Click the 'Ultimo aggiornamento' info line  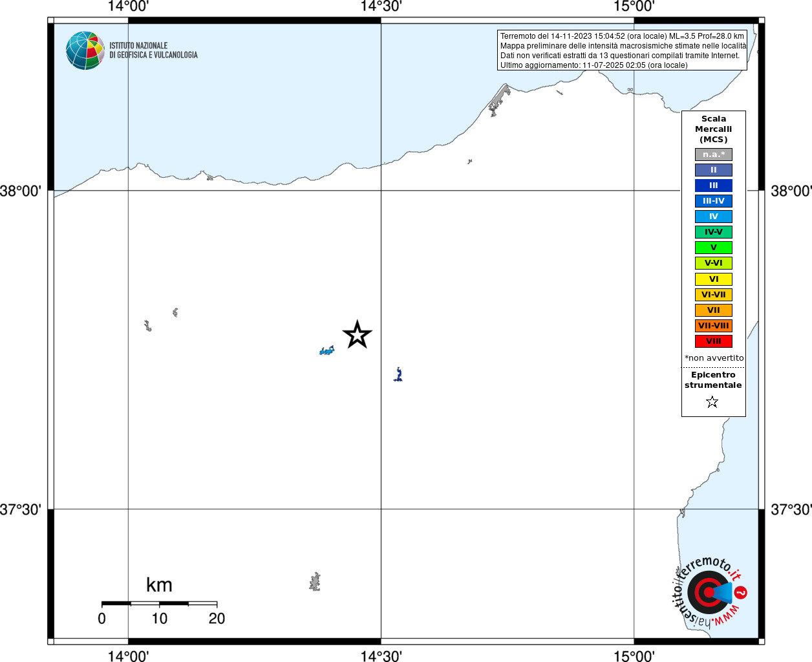[594, 65]
